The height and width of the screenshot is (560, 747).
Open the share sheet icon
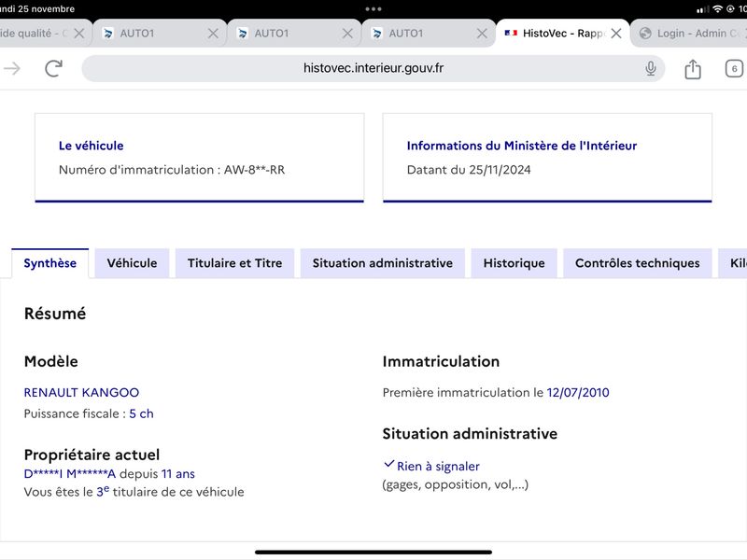693,69
